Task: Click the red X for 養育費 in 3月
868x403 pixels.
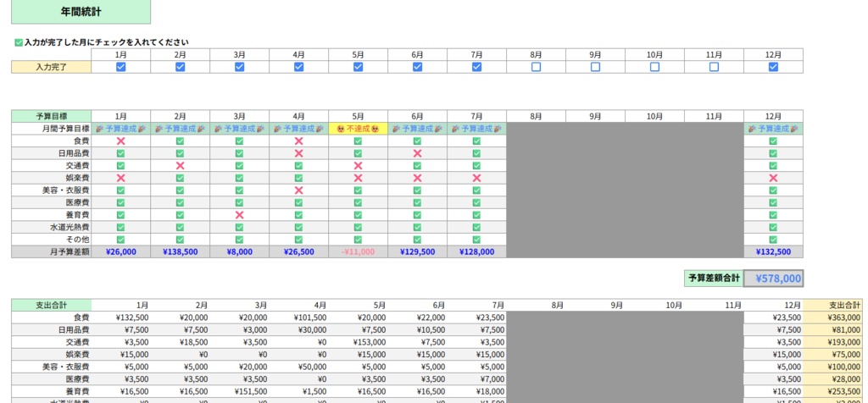Action: [239, 215]
